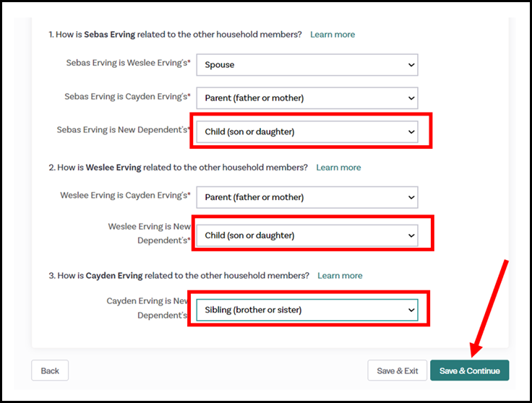532x403 pixels.
Task: Open 'Learn more' beside the Cayden Erving question
Action: (340, 276)
